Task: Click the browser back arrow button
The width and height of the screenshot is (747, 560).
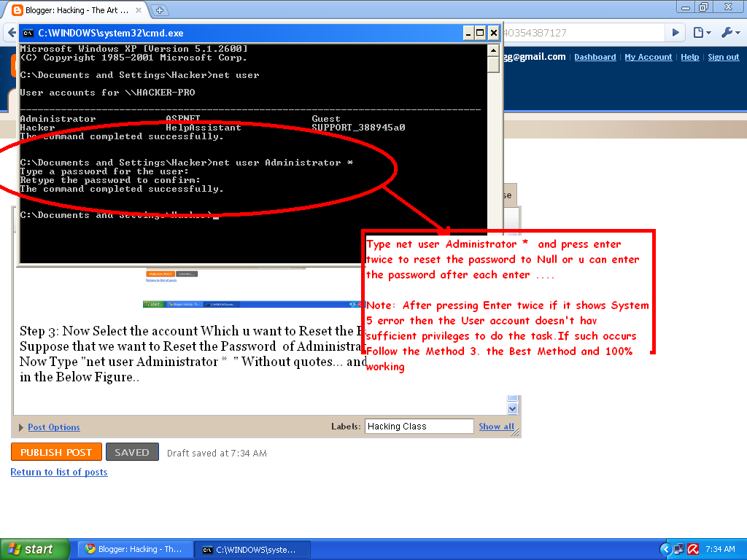Action: coord(12,33)
